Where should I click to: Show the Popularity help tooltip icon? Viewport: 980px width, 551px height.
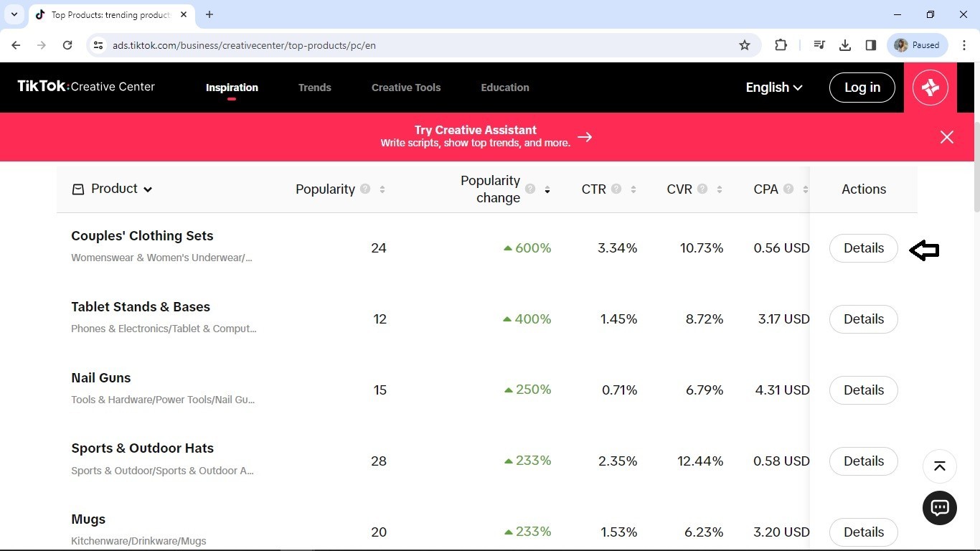pyautogui.click(x=365, y=189)
